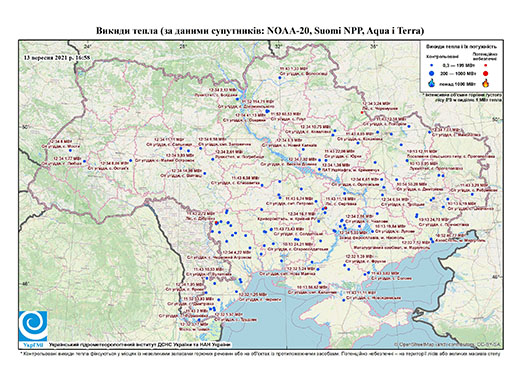Click the small blue dot legend symbol

[x=432, y=65]
